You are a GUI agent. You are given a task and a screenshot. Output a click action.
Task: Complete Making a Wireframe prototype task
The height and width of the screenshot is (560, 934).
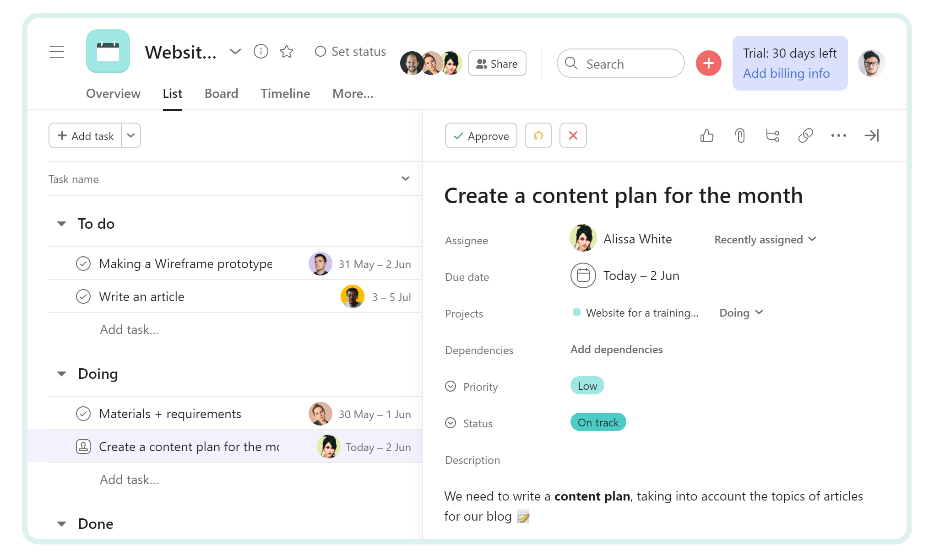point(83,264)
